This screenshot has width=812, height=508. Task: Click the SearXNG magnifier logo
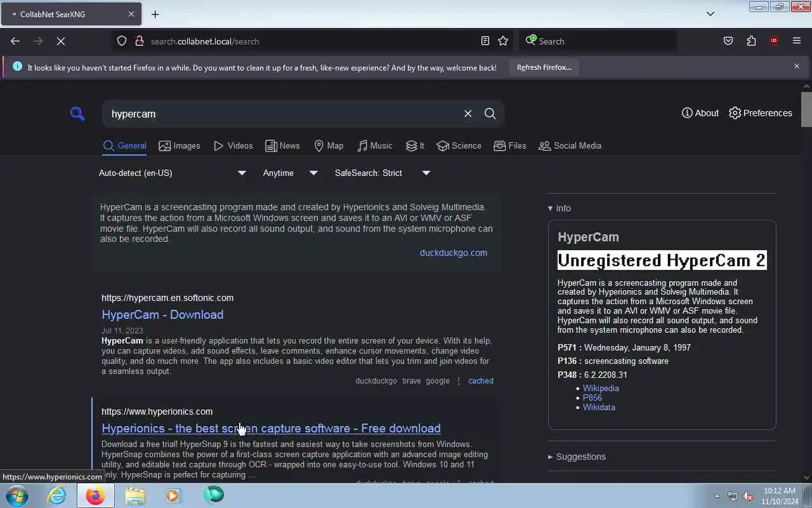point(77,114)
